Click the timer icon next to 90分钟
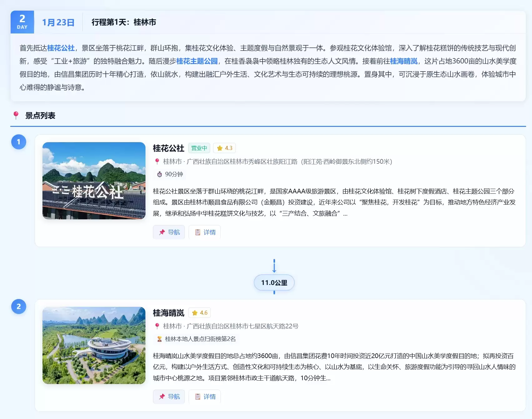 (x=160, y=174)
